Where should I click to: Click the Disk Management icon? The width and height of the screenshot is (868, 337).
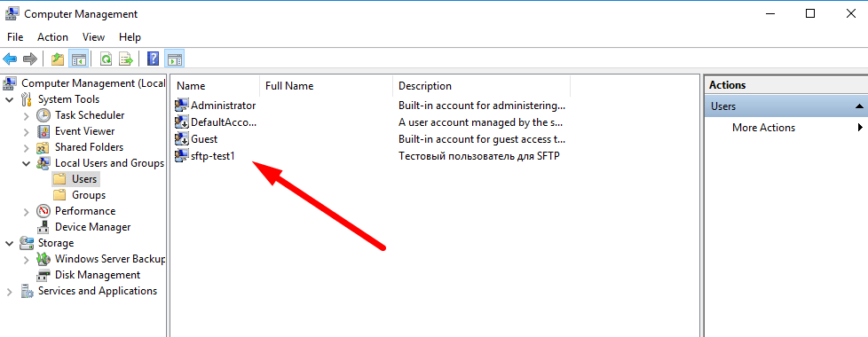43,275
